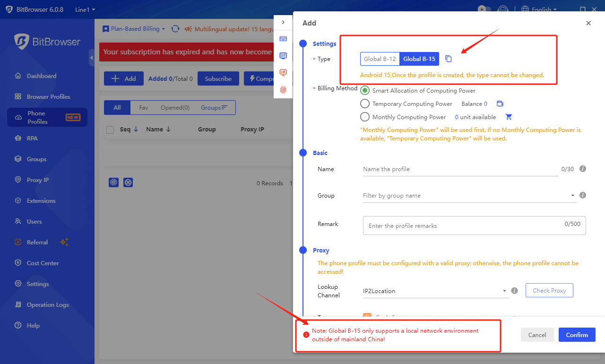Switch to the Fav tab
Image resolution: width=605 pixels, height=364 pixels.
coord(144,108)
